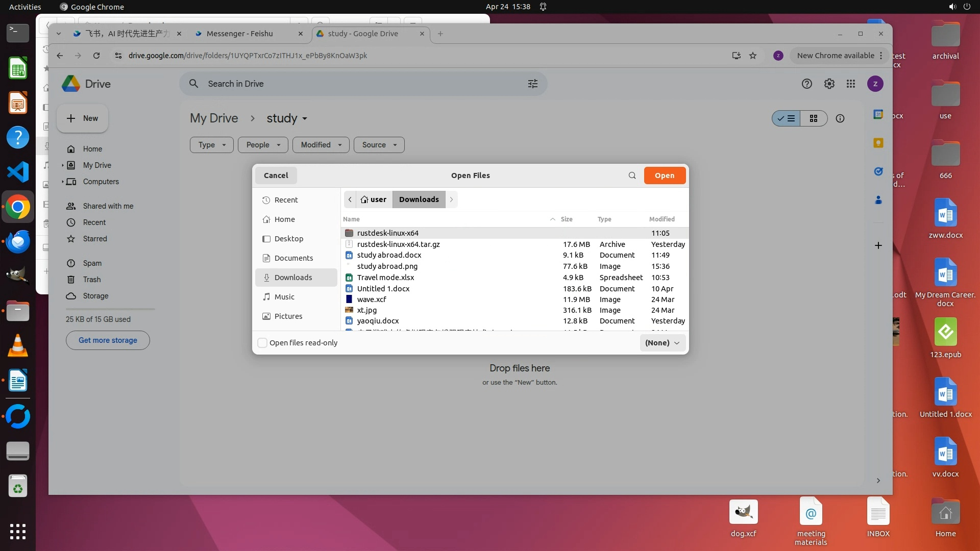Image resolution: width=980 pixels, height=551 pixels.
Task: Enable Open files read-only checkbox
Action: 262,343
